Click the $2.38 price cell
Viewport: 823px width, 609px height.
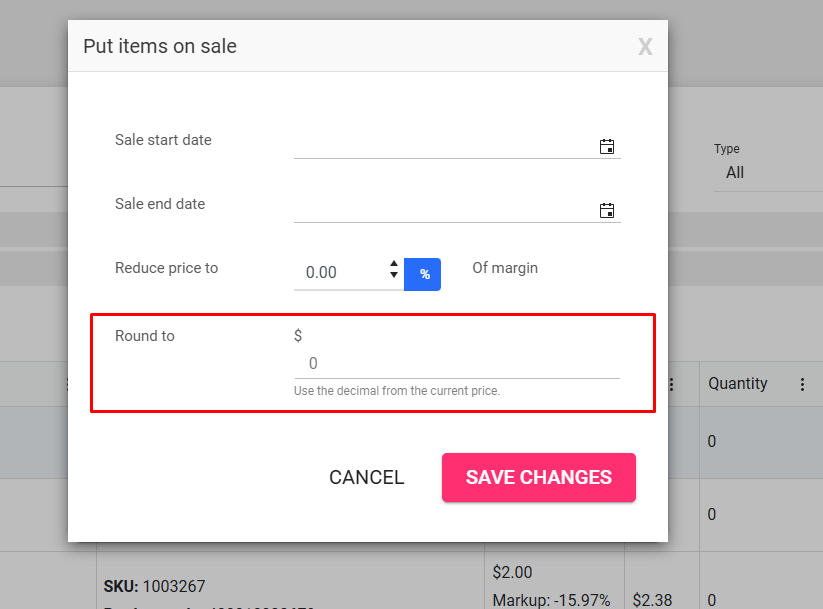[x=652, y=600]
